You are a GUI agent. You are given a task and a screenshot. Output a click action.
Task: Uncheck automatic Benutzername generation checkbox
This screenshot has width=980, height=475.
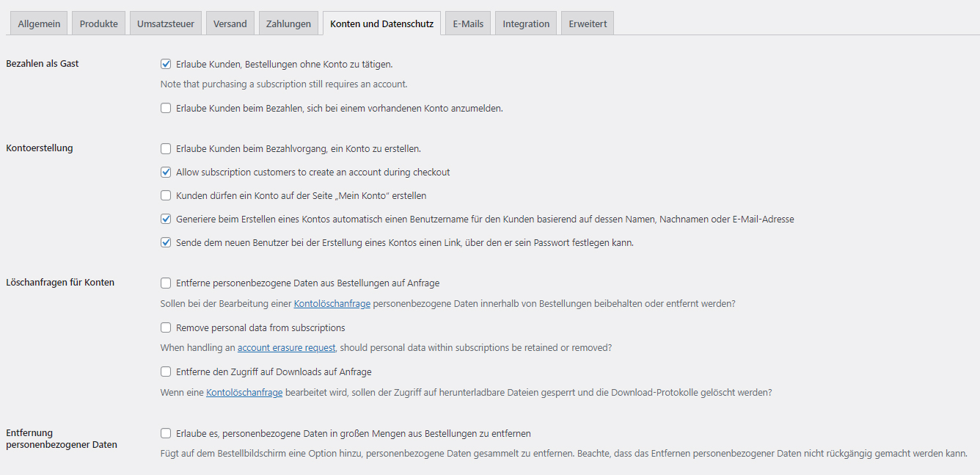[x=166, y=220]
